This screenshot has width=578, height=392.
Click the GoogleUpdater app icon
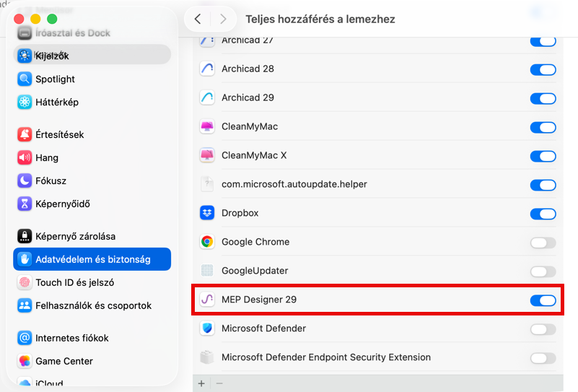[x=207, y=271]
